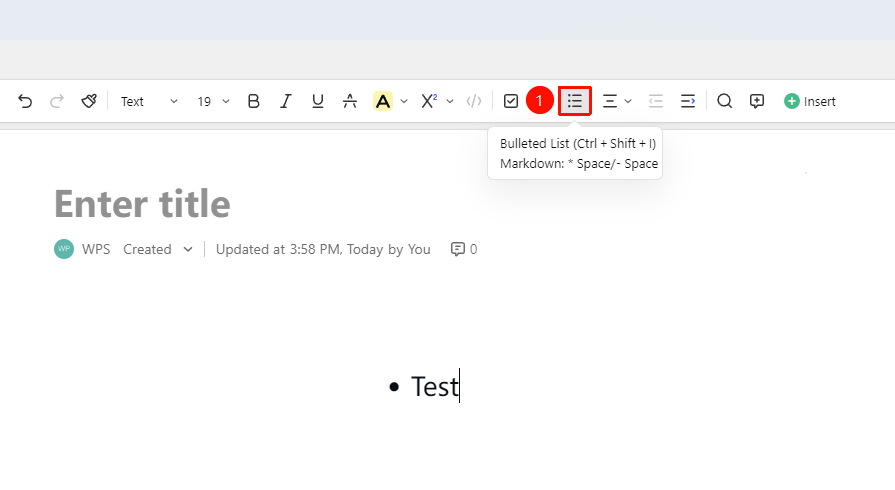
Task: Expand the alignment options arrow
Action: point(628,101)
